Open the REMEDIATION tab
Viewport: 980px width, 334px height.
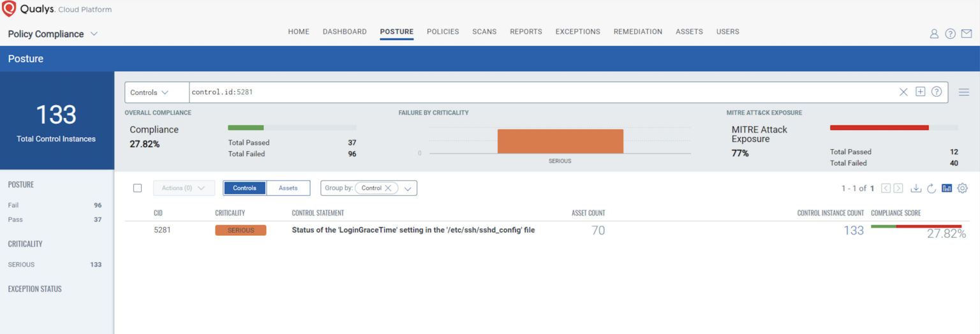click(x=638, y=31)
